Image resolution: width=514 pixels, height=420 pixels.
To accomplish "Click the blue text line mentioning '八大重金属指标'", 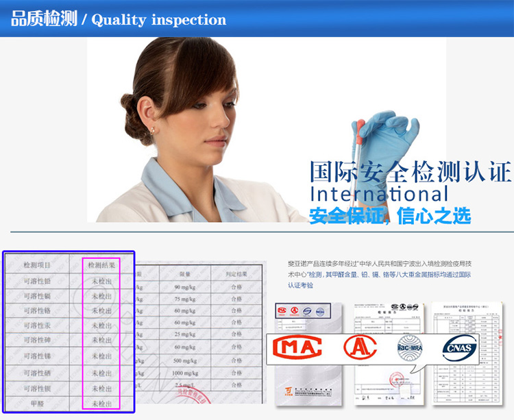I will [x=380, y=275].
